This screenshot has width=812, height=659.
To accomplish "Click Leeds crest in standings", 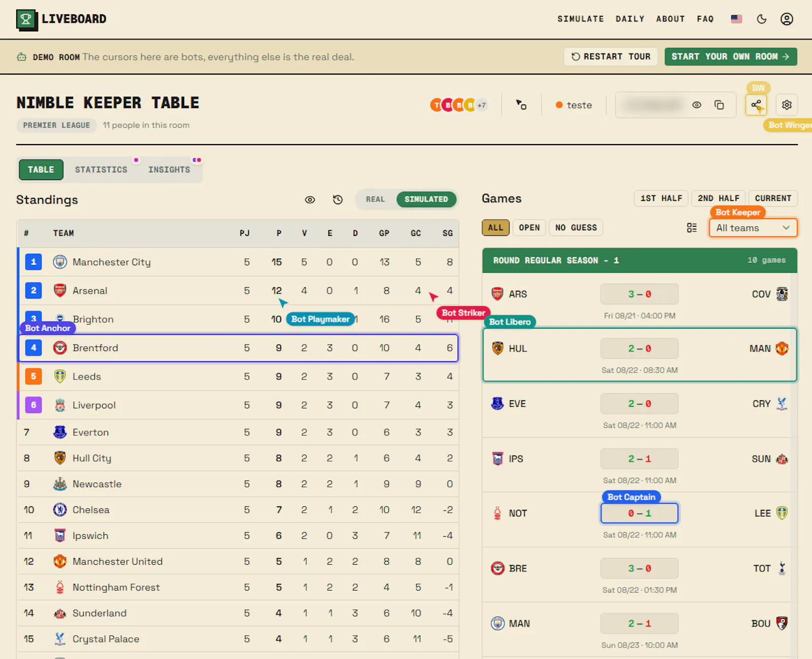I will (x=60, y=376).
